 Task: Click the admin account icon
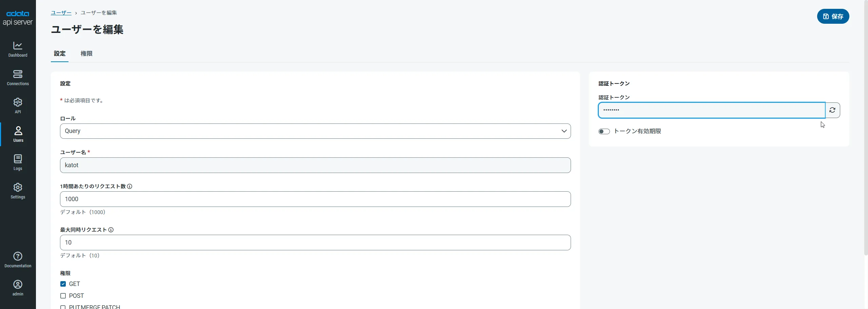[x=18, y=285]
